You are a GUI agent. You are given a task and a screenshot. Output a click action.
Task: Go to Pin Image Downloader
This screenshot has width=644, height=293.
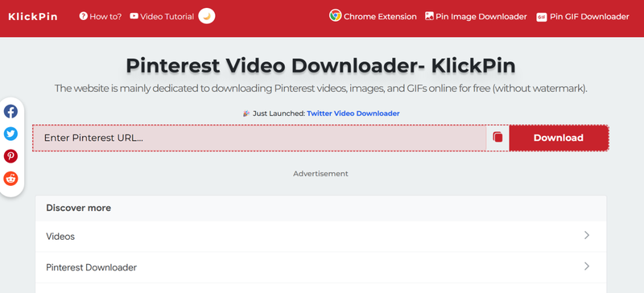tap(476, 17)
